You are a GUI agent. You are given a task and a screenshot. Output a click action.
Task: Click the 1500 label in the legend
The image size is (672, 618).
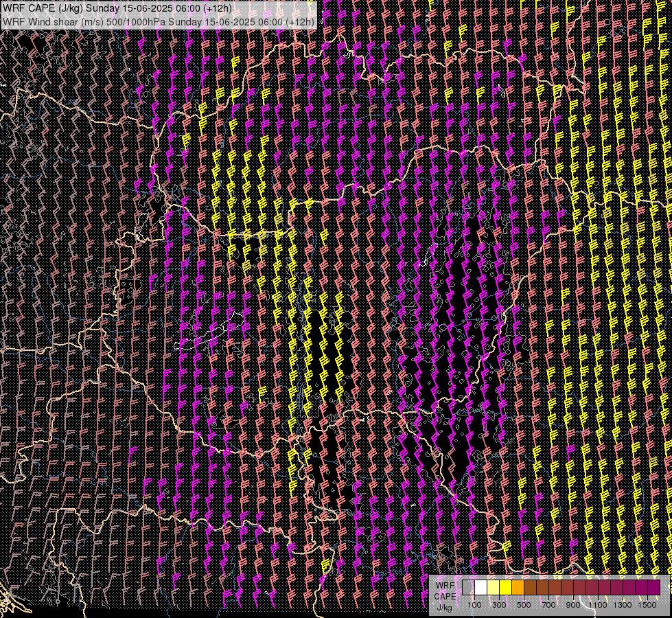click(x=647, y=605)
